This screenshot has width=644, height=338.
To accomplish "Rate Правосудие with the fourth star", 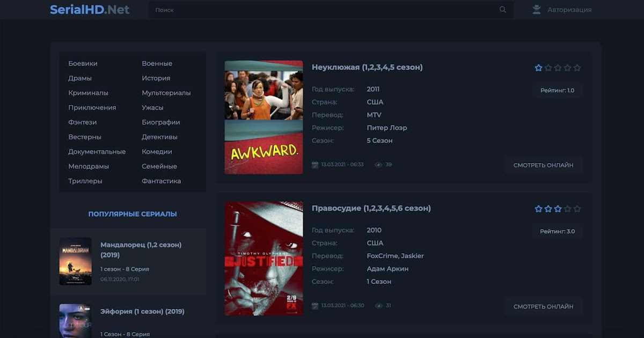I will point(567,209).
